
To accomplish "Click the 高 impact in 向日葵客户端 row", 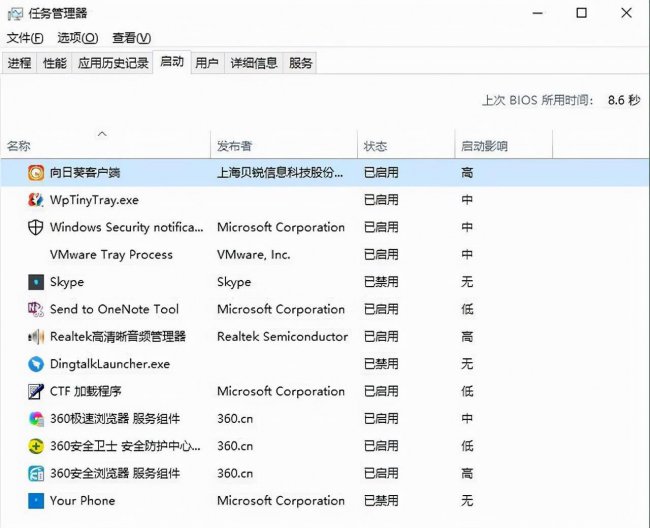I will 467,172.
